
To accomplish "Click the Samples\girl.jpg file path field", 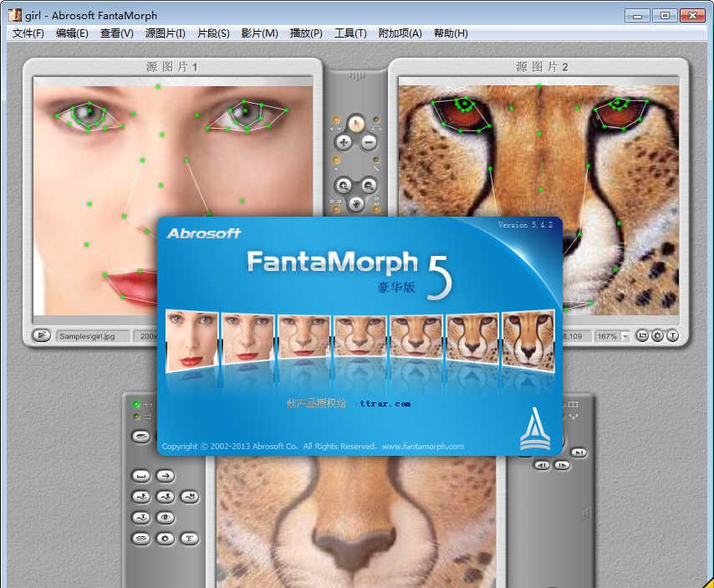I will 93,336.
